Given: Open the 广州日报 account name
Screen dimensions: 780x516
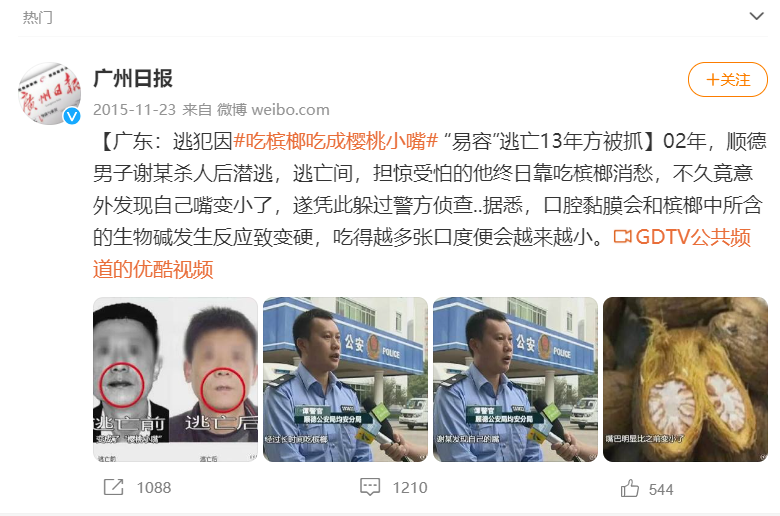Looking at the screenshot, I should [x=133, y=79].
